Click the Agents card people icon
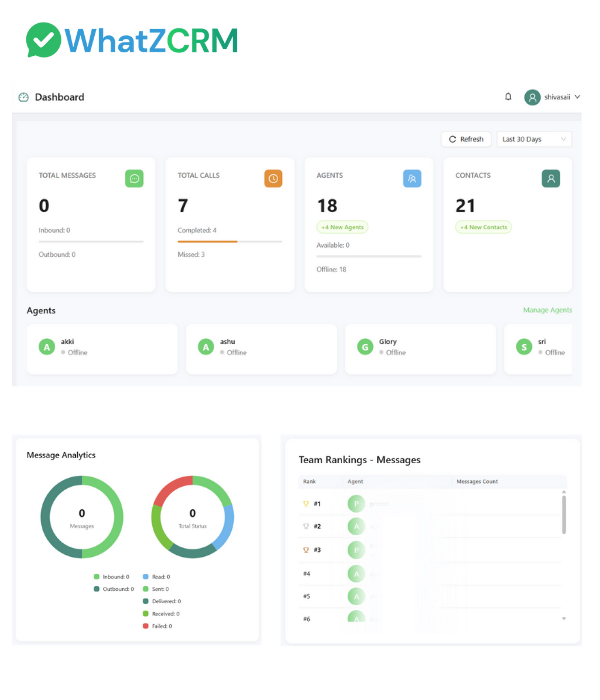The image size is (600, 700). point(412,178)
